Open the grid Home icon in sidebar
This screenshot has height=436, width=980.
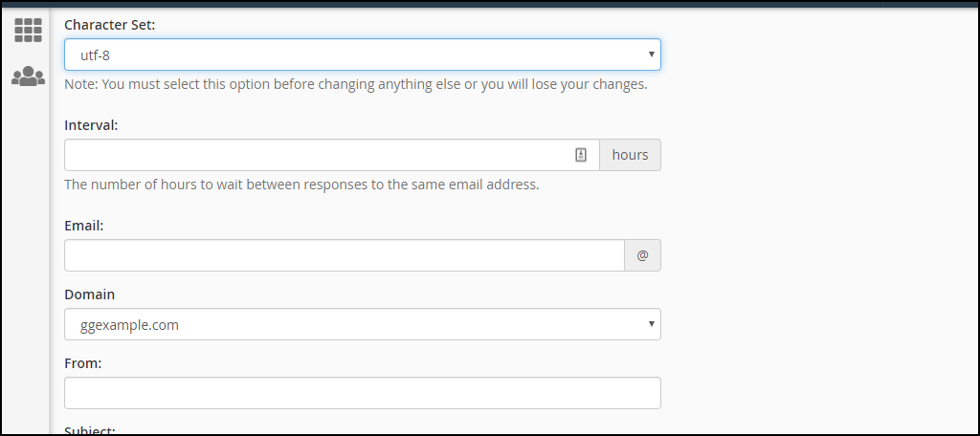[28, 30]
